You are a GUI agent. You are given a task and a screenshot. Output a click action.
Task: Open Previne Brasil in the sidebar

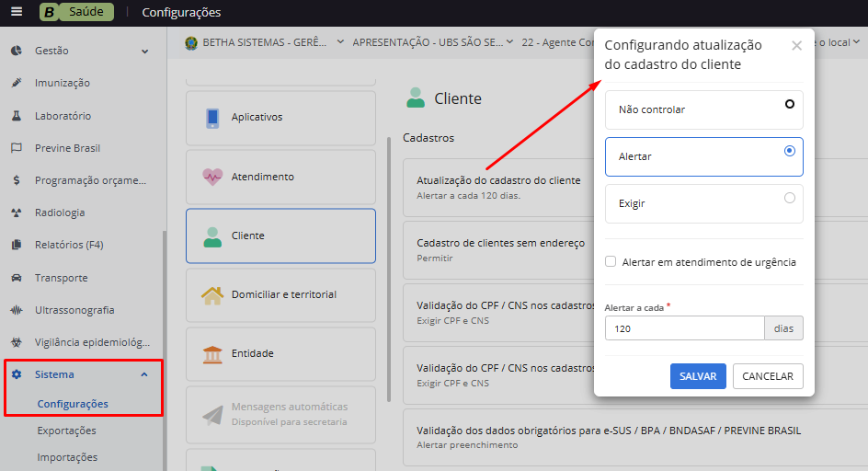(67, 148)
